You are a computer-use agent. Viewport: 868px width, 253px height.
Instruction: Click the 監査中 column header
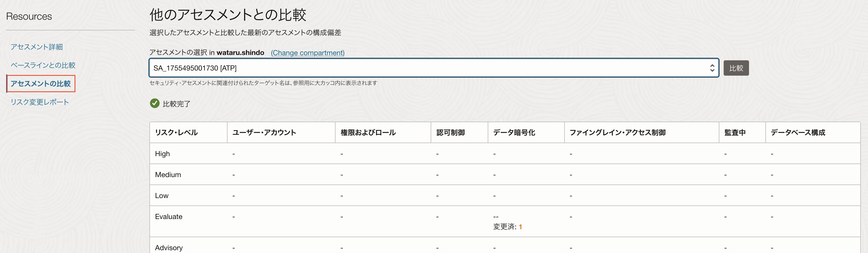point(735,133)
